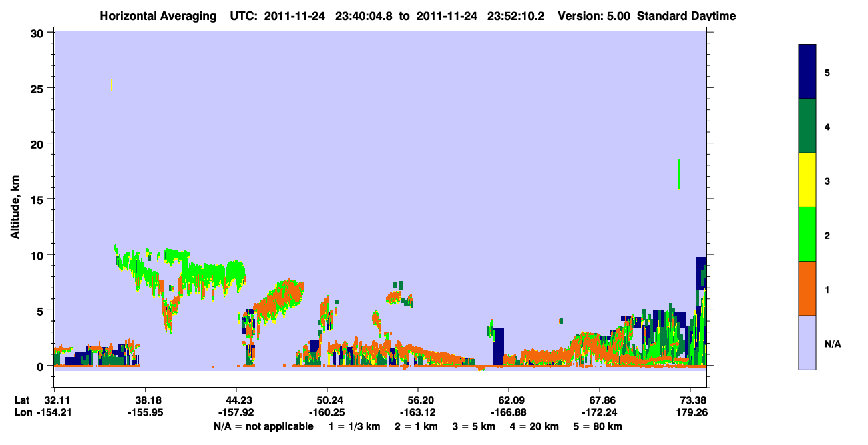The height and width of the screenshot is (445, 868).
Task: Click 'Standard Daytime' text in title
Action: pyautogui.click(x=686, y=16)
